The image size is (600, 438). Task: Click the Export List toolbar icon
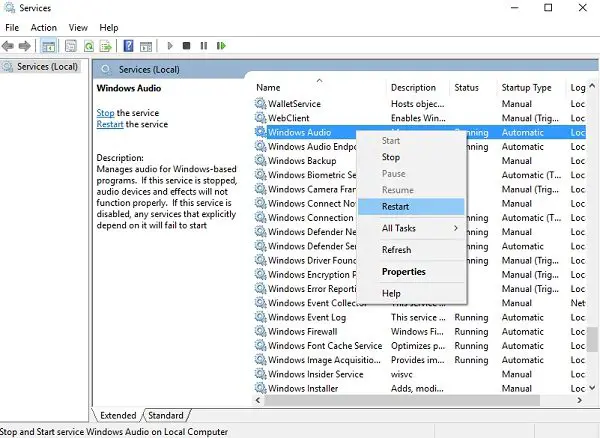click(106, 46)
